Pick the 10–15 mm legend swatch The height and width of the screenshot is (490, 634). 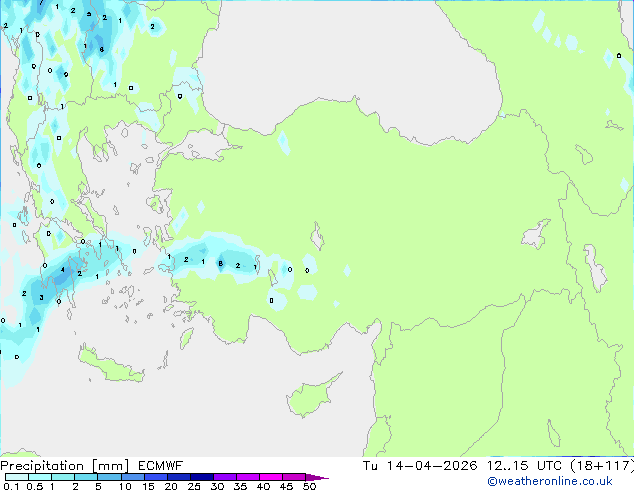point(132,477)
